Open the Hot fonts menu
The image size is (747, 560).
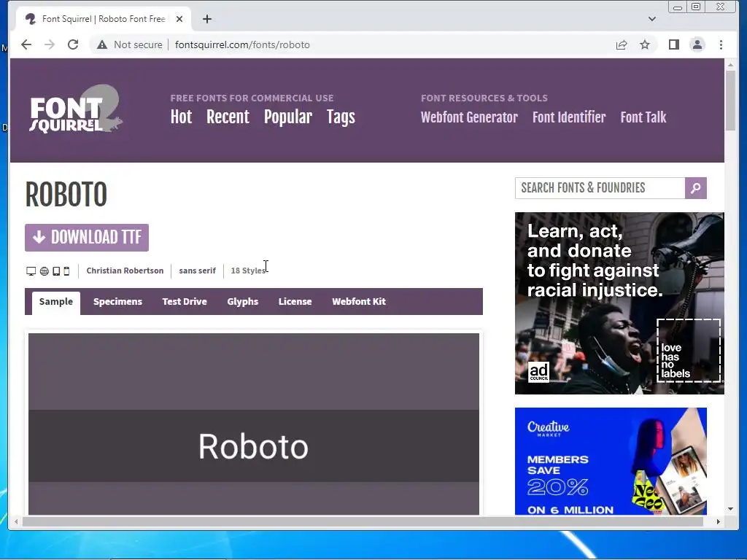tap(181, 117)
